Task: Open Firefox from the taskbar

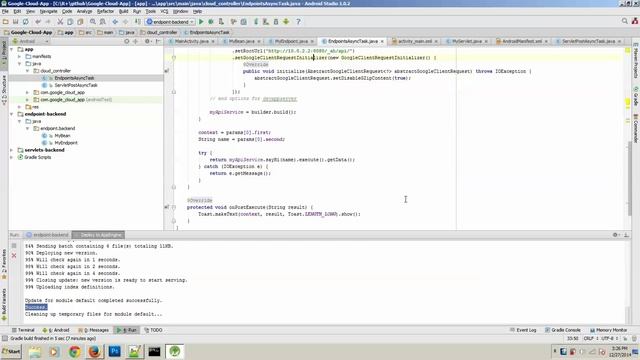Action: [94, 351]
